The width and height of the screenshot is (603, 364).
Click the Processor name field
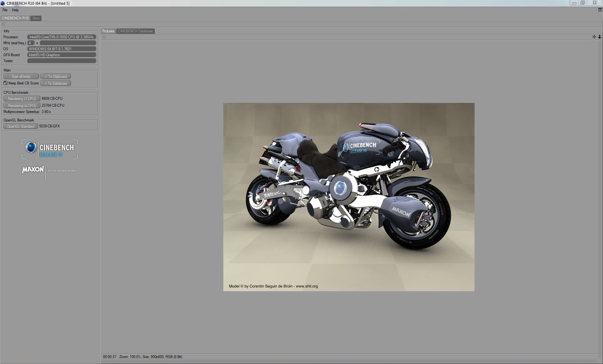click(62, 37)
